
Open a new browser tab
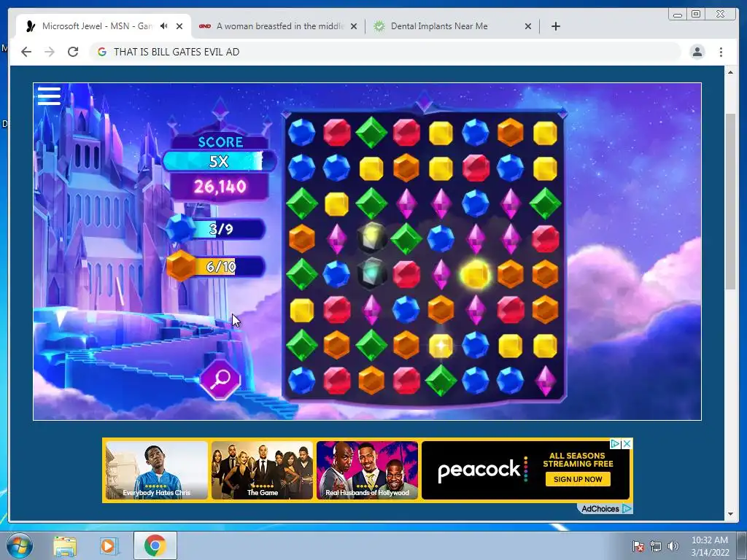pos(555,26)
